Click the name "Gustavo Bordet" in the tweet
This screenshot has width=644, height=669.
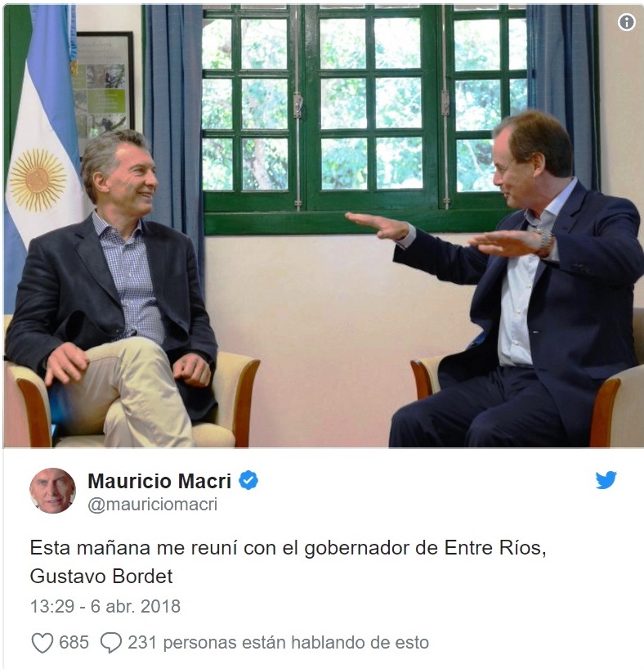click(x=101, y=577)
